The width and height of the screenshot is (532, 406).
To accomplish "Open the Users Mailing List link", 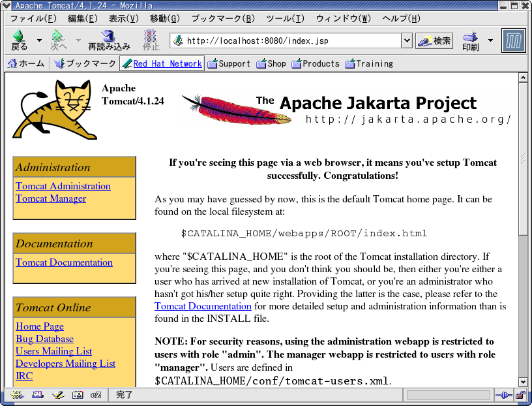I will [x=53, y=351].
